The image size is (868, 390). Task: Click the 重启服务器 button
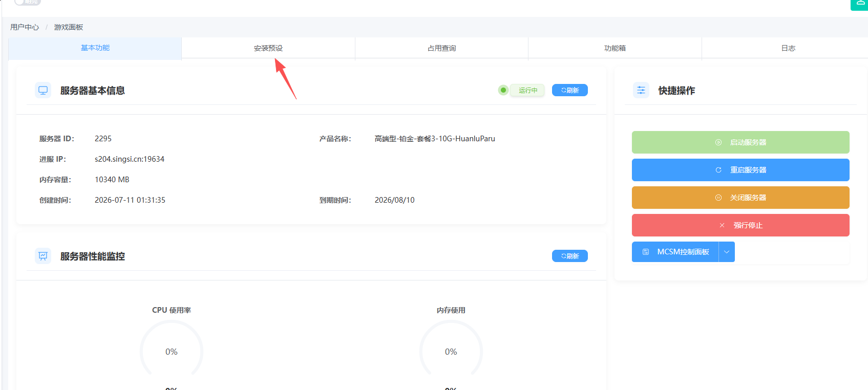[x=740, y=170]
